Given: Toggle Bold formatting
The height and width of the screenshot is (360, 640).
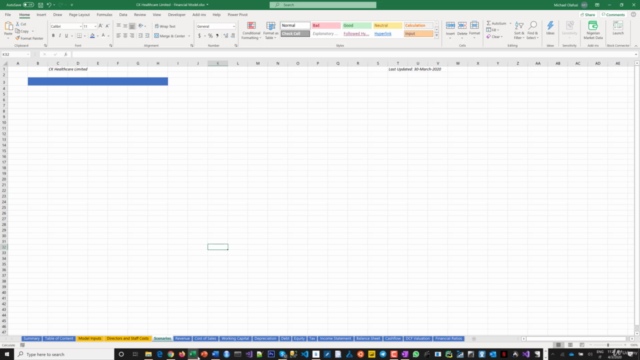Looking at the screenshot, I should click(x=53, y=36).
